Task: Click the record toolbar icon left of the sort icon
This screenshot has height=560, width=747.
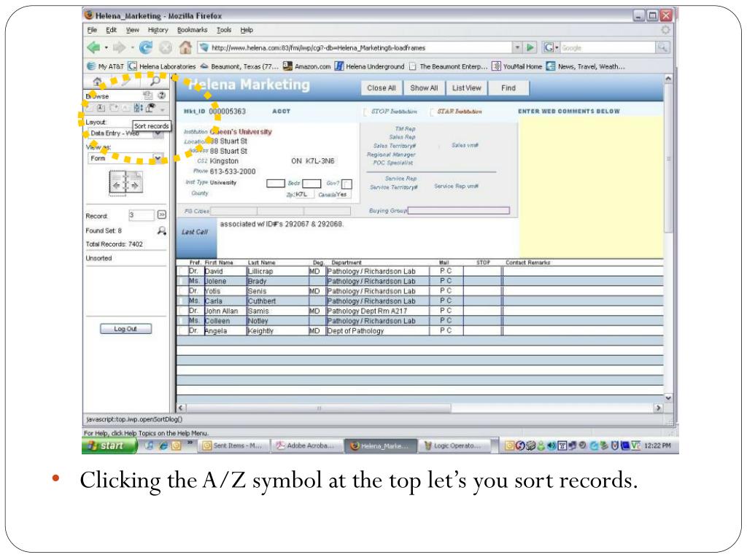Action: click(x=125, y=108)
